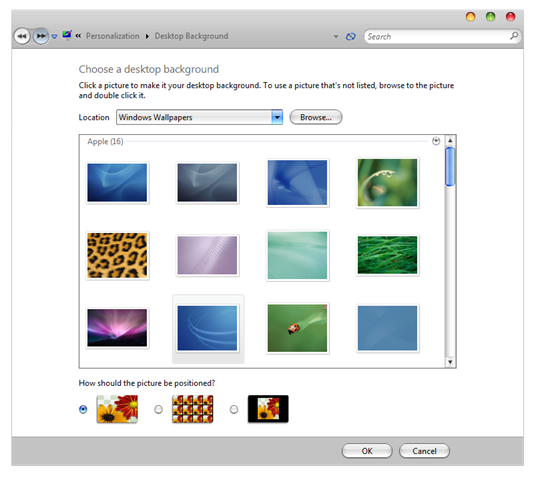
Task: Confirm with the OK button
Action: point(367,451)
